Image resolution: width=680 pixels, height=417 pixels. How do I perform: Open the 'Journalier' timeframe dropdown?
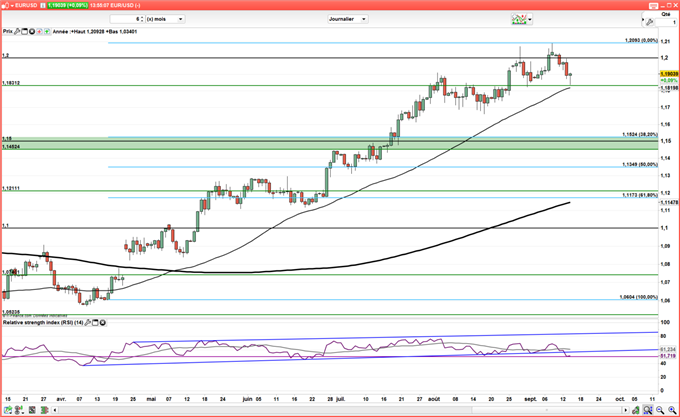point(348,19)
